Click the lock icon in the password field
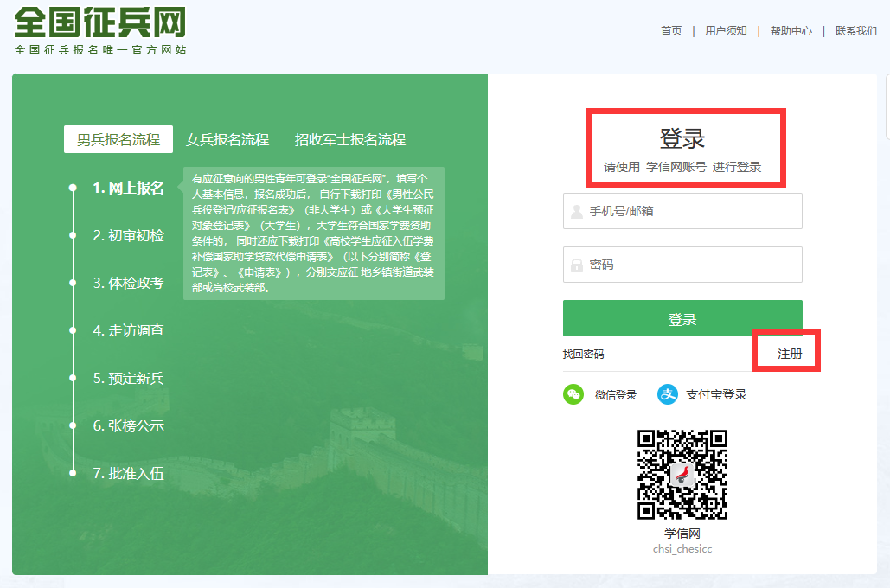 click(x=577, y=265)
